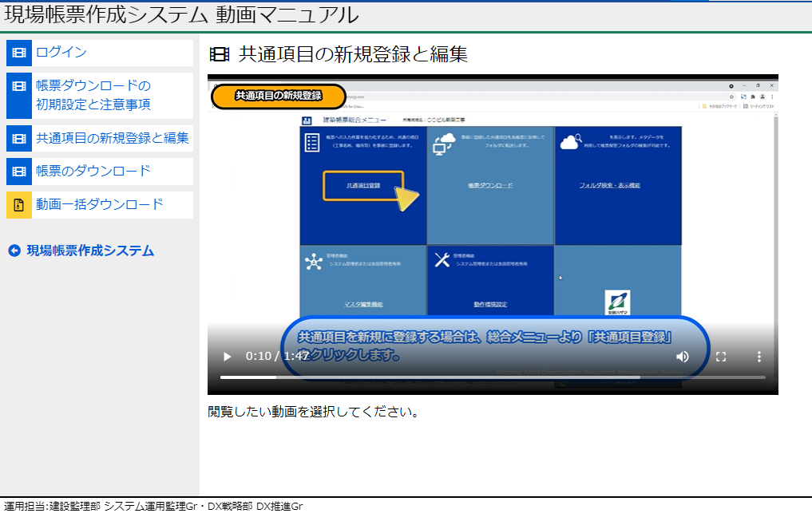Enter fullscreen mode for the video
The width and height of the screenshot is (812, 521).
721,357
